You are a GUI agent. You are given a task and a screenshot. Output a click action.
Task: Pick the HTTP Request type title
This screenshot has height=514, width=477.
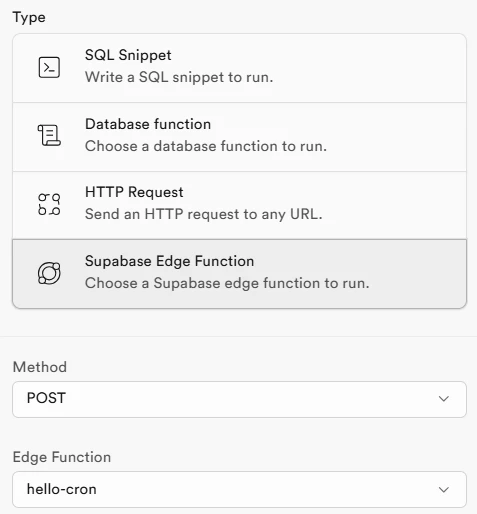[x=134, y=192]
